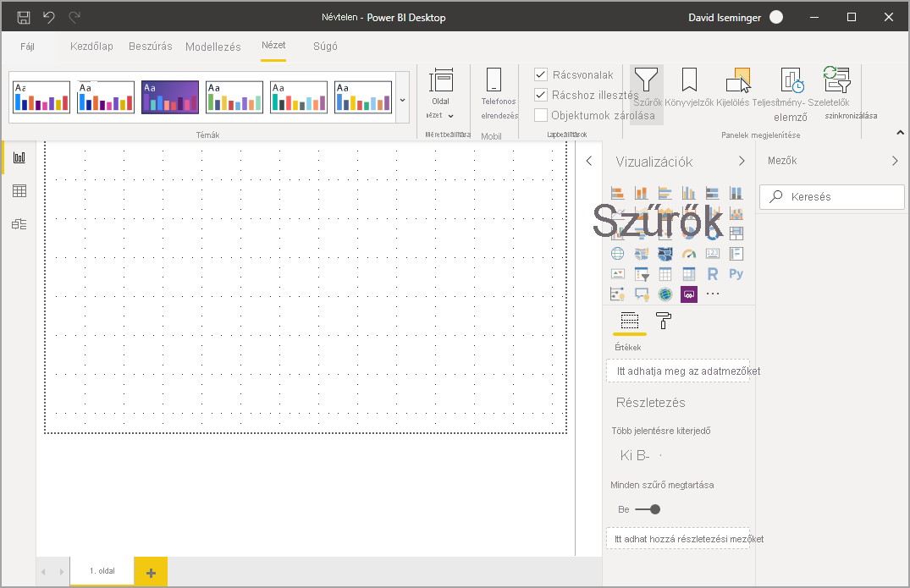910x588 pixels.
Task: Insert a card visual with 123
Action: tap(713, 254)
